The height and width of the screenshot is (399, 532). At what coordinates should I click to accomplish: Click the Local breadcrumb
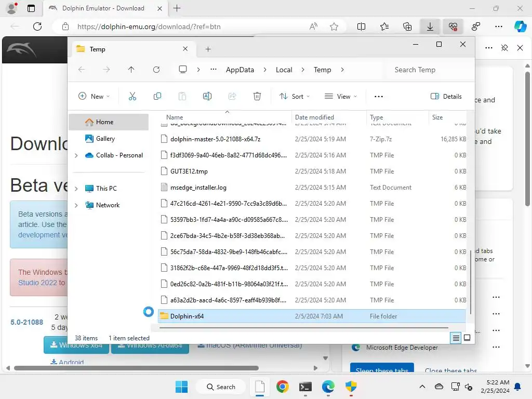(284, 70)
